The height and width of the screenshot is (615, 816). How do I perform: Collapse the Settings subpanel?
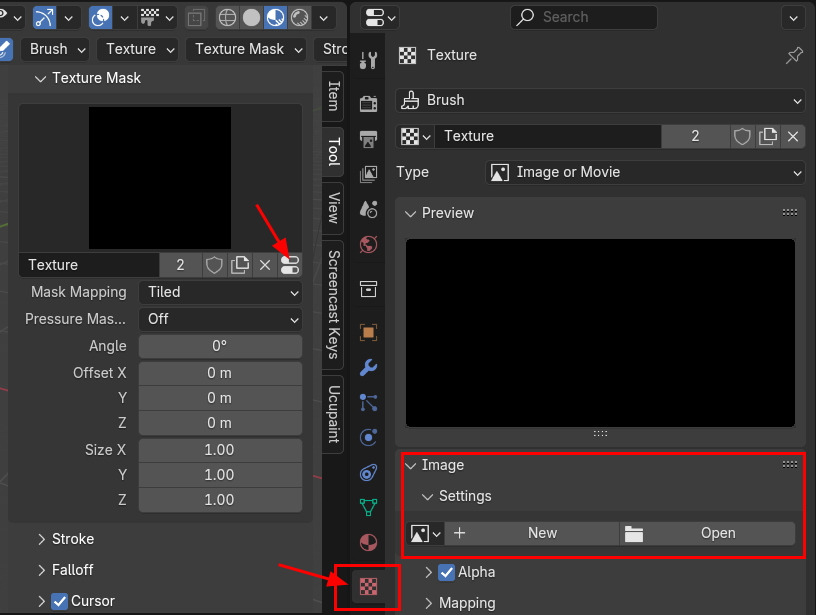(428, 497)
